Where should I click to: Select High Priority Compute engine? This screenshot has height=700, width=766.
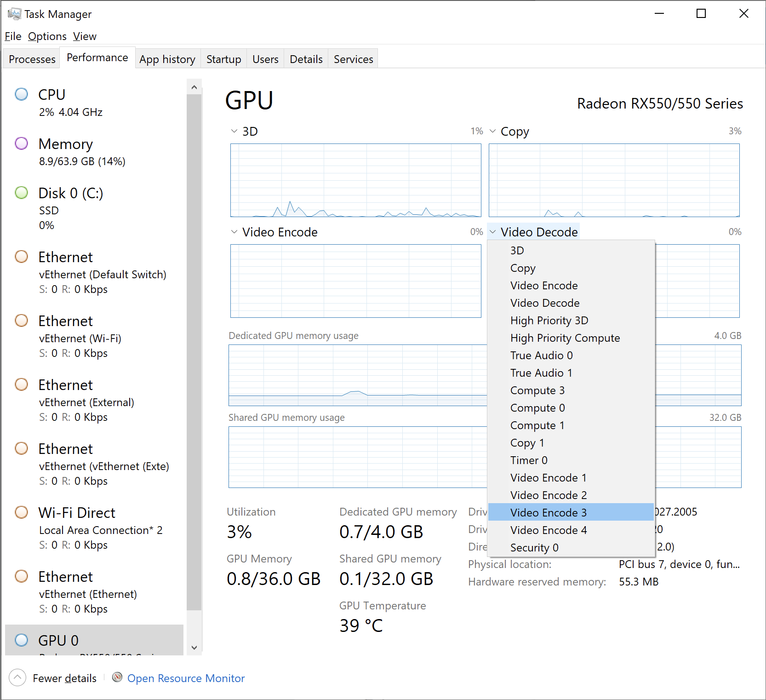point(571,338)
